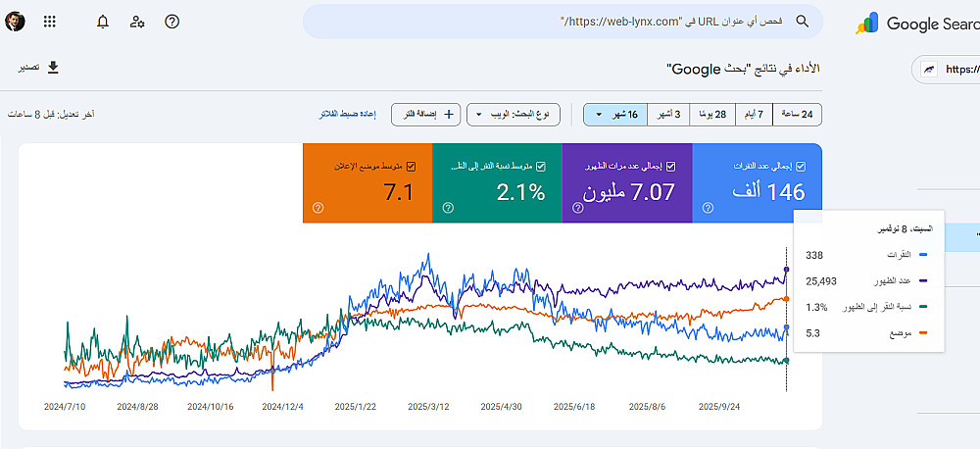Expand the 16 months date range dropdown
Image resolution: width=980 pixels, height=449 pixels.
pos(614,115)
